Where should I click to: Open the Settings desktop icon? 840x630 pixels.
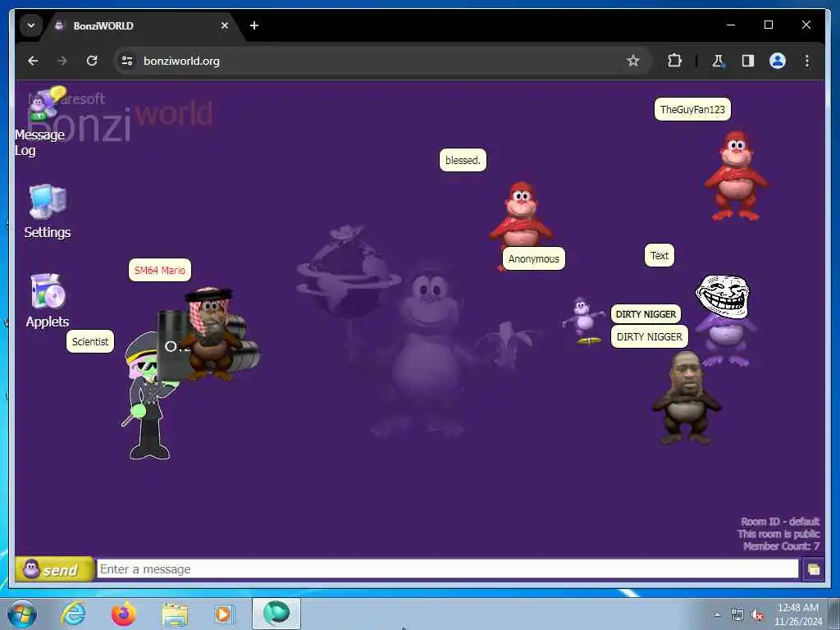point(47,211)
